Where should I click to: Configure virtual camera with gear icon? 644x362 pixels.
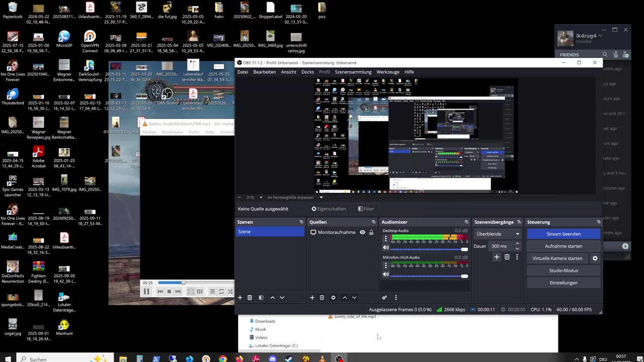[595, 258]
